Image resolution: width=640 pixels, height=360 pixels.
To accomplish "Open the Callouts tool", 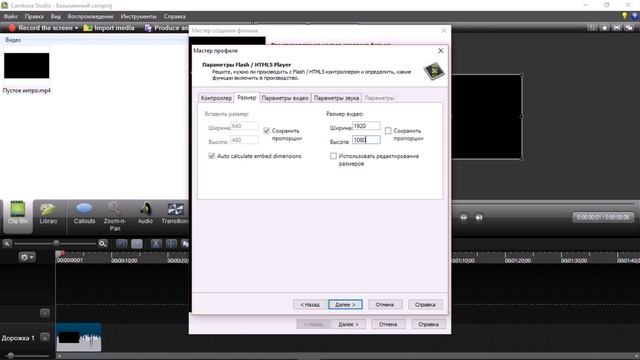I will [84, 213].
